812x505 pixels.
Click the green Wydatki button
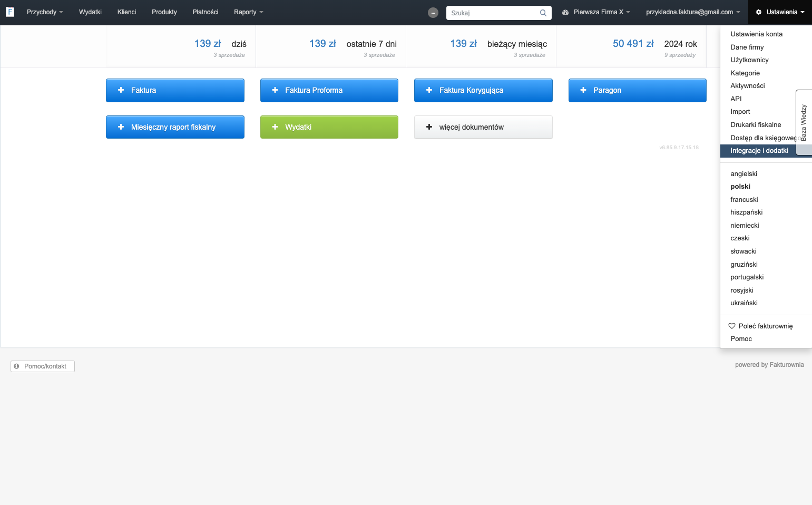[x=329, y=127]
